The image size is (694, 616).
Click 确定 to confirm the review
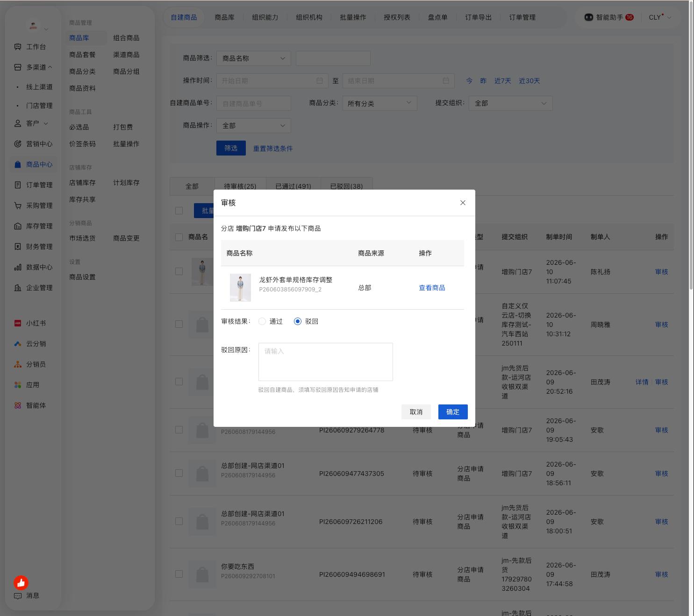point(453,412)
